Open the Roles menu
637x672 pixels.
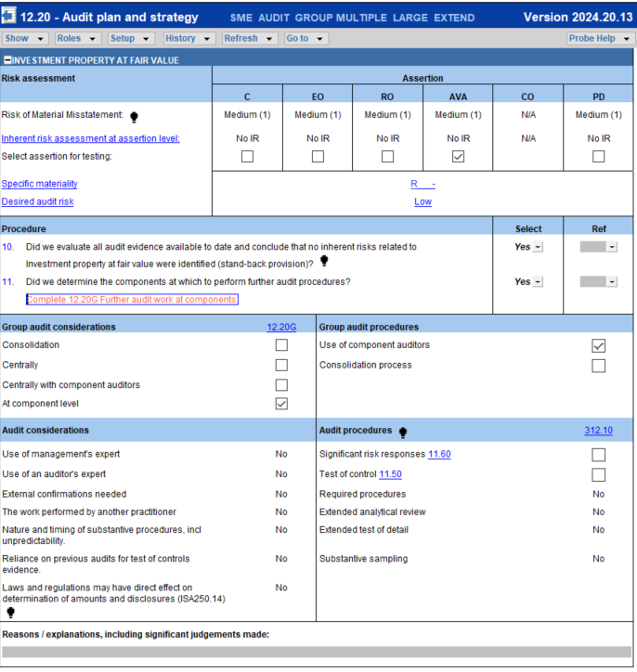(77, 39)
